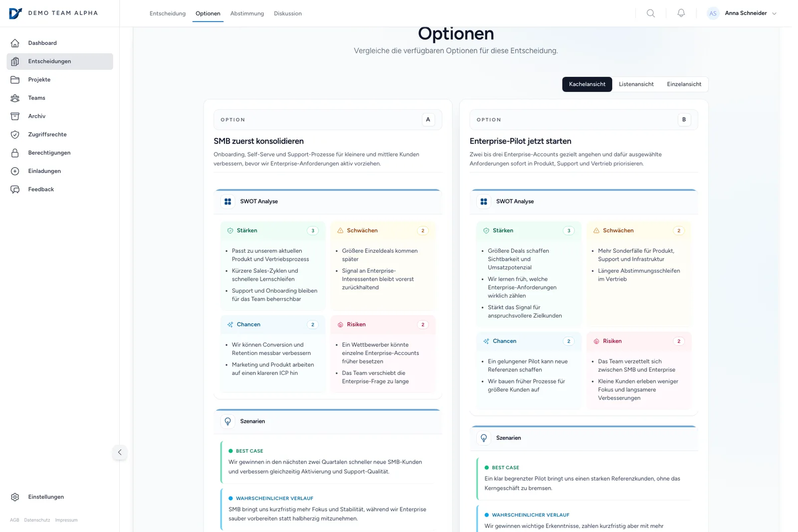Activate Kachelansicht view mode

(587, 84)
